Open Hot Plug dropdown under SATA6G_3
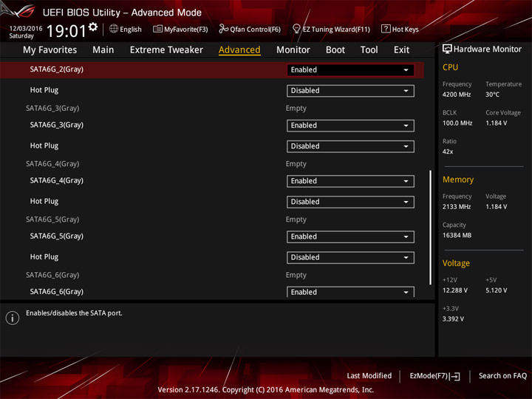Screen dimensions: 532x399 point(350,146)
